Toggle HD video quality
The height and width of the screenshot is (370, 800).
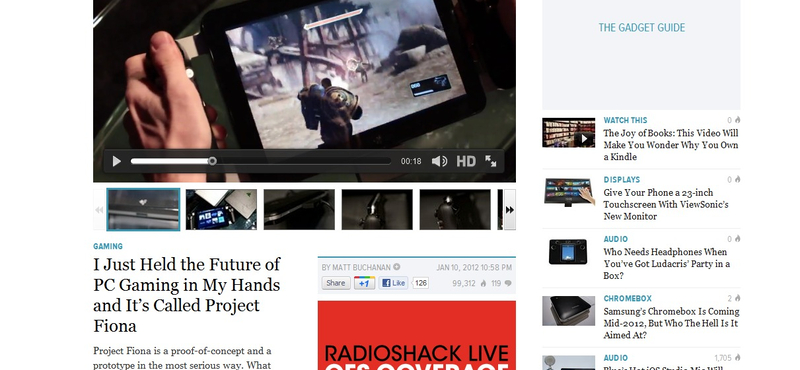pos(466,161)
